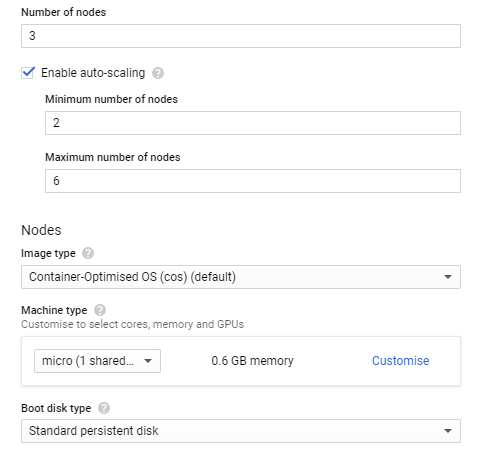Click the Customise link
This screenshot has height=450, width=491.
401,361
